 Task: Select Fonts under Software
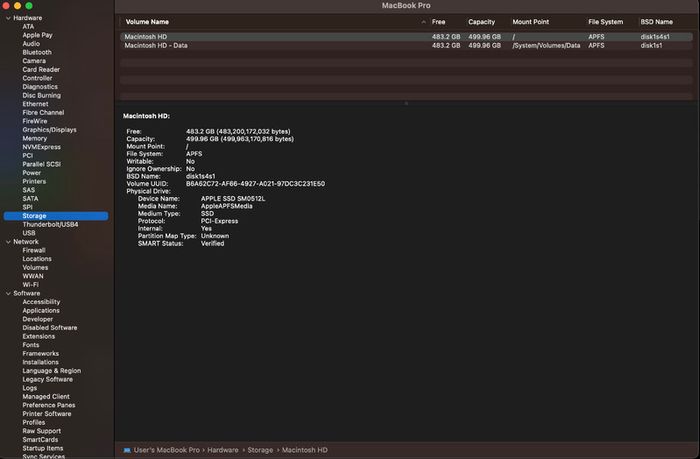[x=31, y=345]
